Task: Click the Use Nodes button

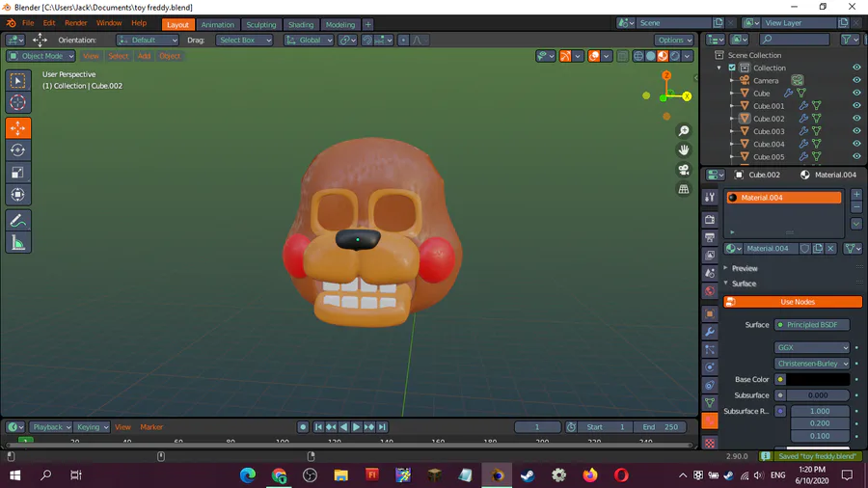Action: click(793, 302)
